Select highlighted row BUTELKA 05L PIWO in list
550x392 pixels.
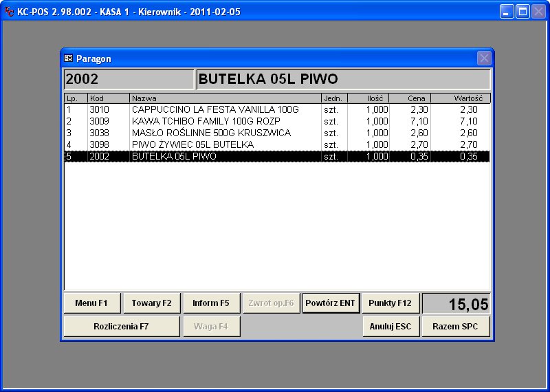pos(277,157)
